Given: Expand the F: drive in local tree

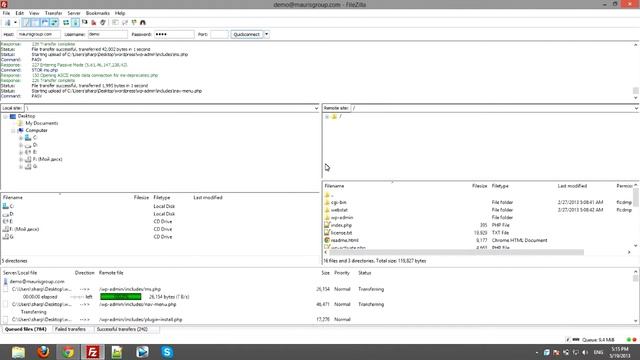Looking at the screenshot, I should pos(21,160).
